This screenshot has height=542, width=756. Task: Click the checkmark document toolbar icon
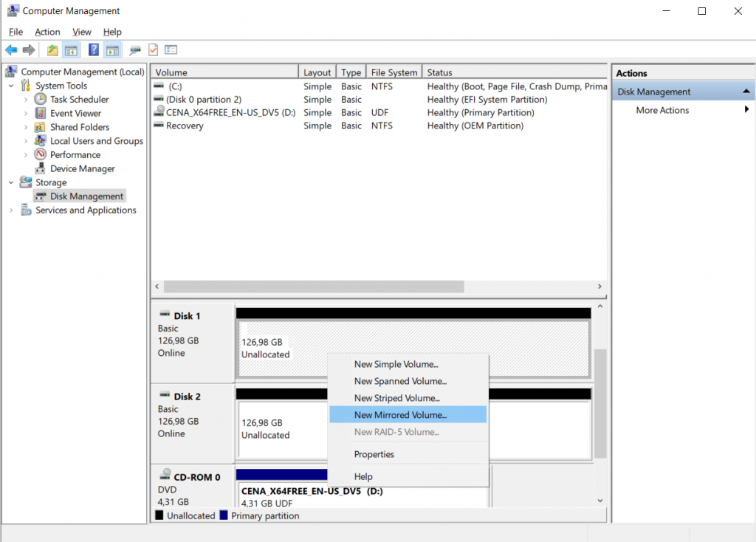tap(154, 49)
